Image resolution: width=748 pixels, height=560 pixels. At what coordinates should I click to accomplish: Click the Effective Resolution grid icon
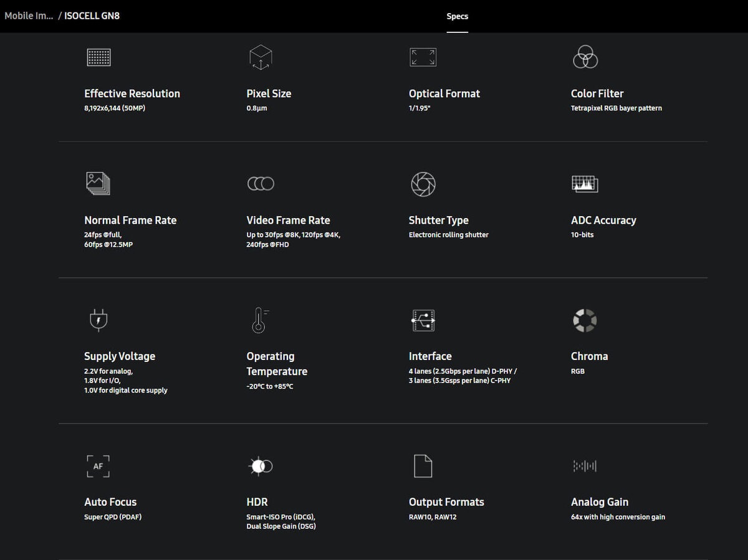click(98, 57)
